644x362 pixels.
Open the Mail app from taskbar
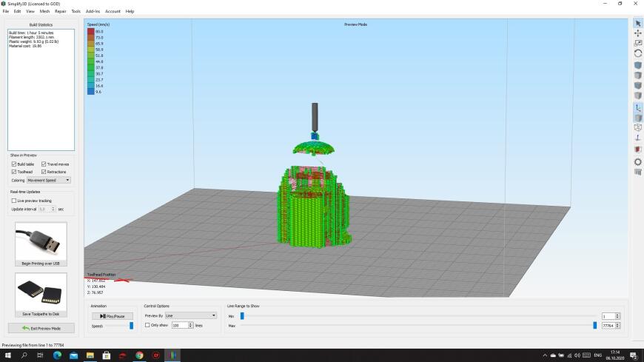(x=73, y=355)
